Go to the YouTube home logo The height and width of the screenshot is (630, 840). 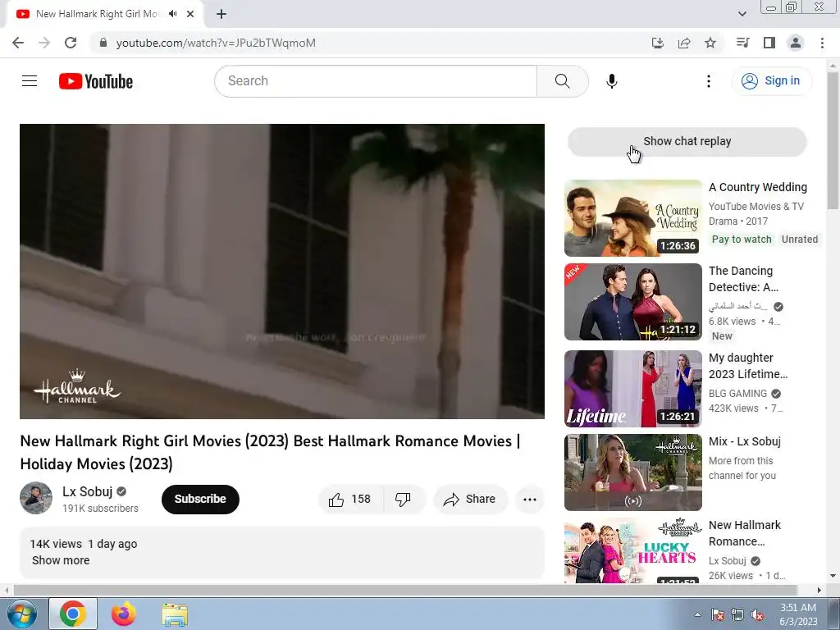[96, 81]
